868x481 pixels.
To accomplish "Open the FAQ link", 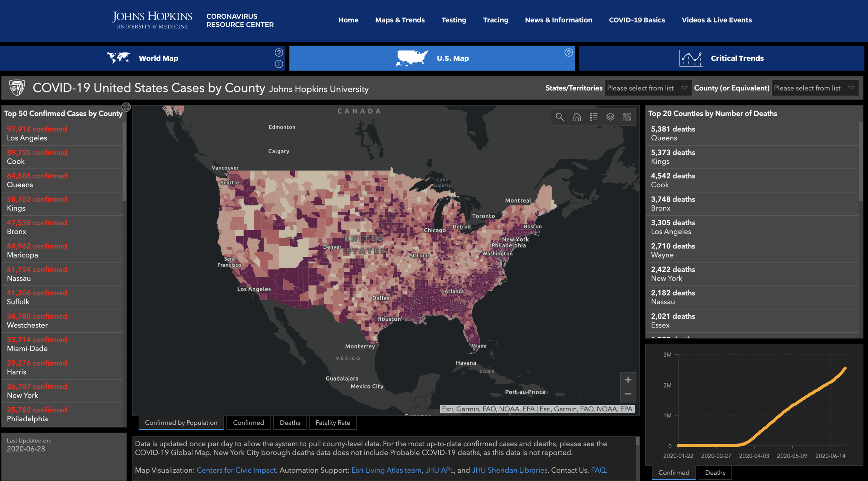I will pyautogui.click(x=598, y=470).
